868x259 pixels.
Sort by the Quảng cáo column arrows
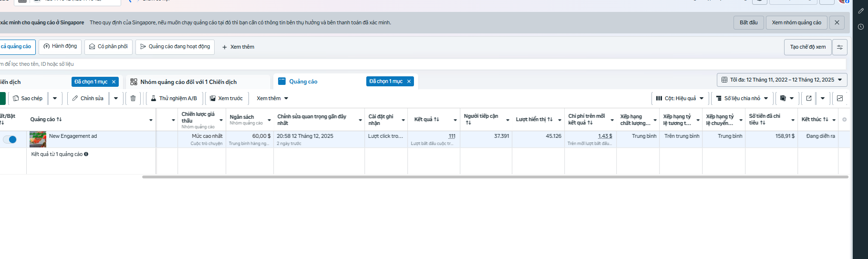click(x=59, y=119)
